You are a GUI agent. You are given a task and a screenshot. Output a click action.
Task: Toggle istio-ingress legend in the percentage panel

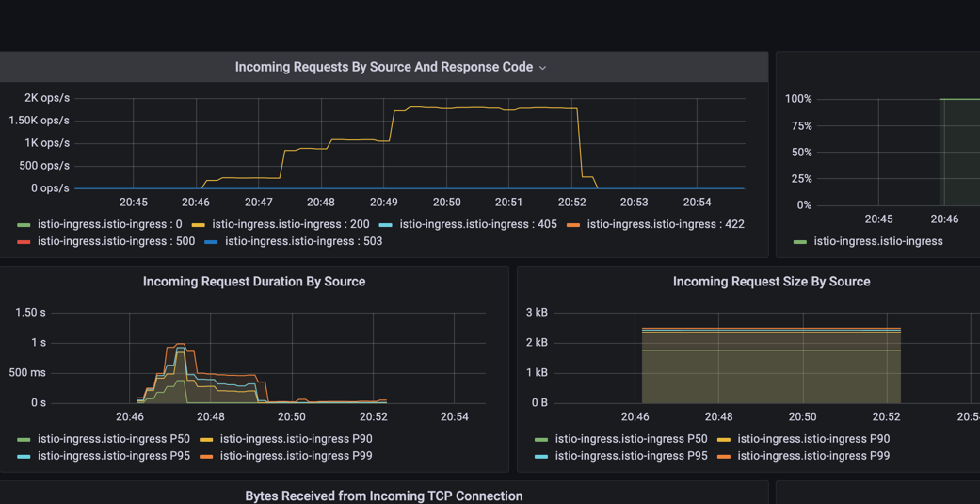point(878,241)
